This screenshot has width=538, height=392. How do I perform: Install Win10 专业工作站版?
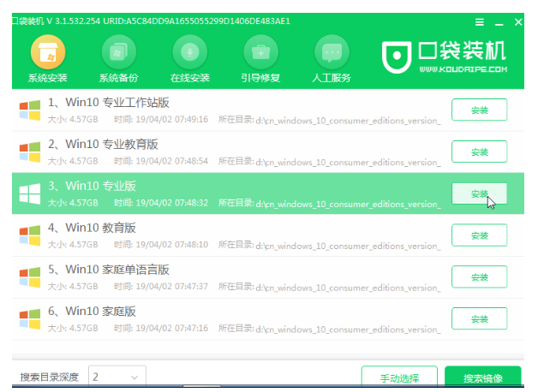click(x=478, y=110)
